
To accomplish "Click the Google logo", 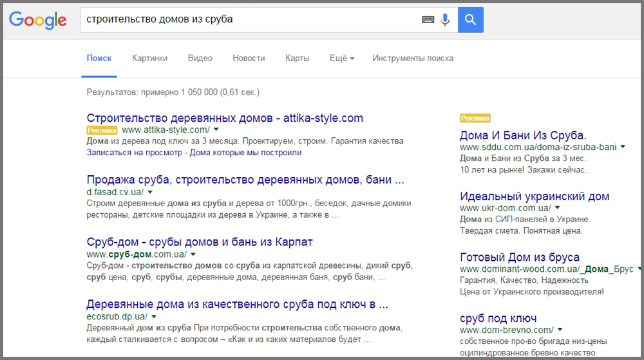I will (38, 20).
